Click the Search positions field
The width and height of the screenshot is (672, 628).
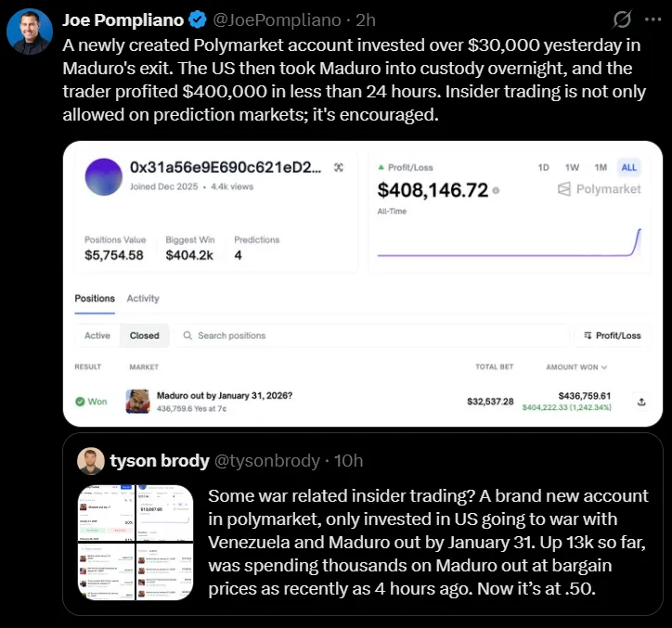(x=371, y=335)
